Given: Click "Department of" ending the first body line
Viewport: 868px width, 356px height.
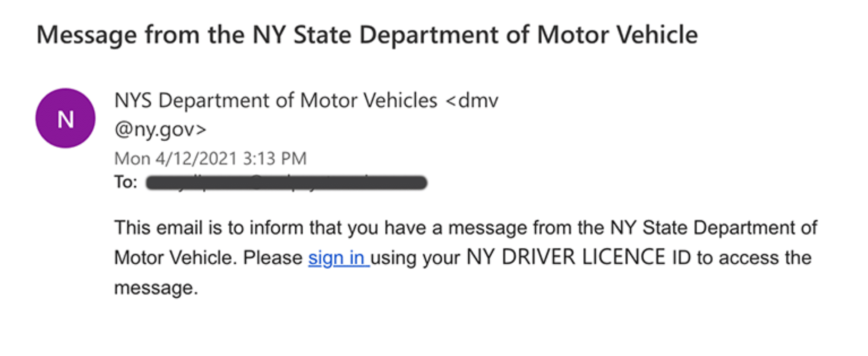Looking at the screenshot, I should pos(755,228).
